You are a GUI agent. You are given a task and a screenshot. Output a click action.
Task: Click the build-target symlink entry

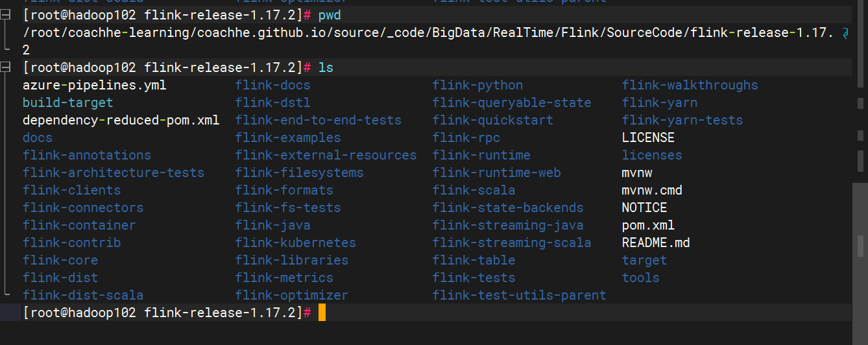coord(67,102)
